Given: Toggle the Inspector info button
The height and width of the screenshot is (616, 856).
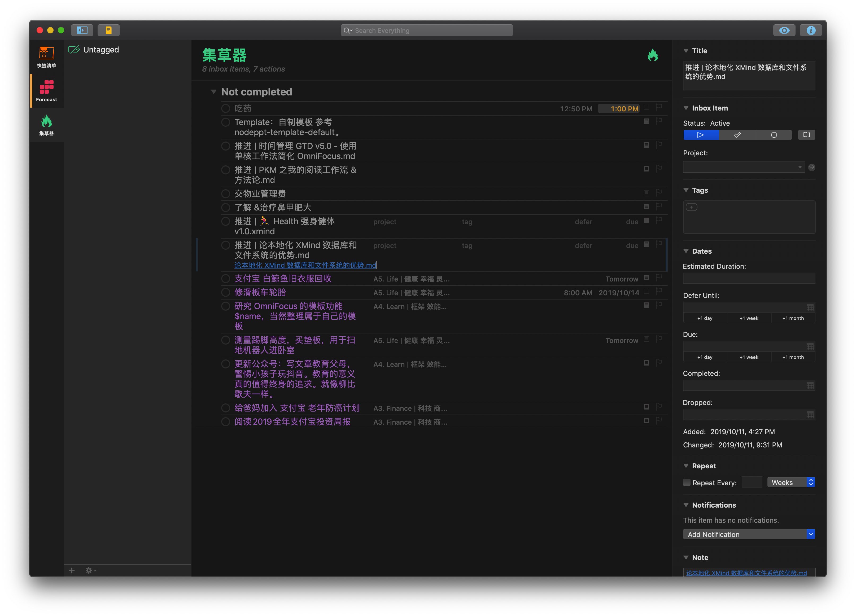Looking at the screenshot, I should coord(810,30).
